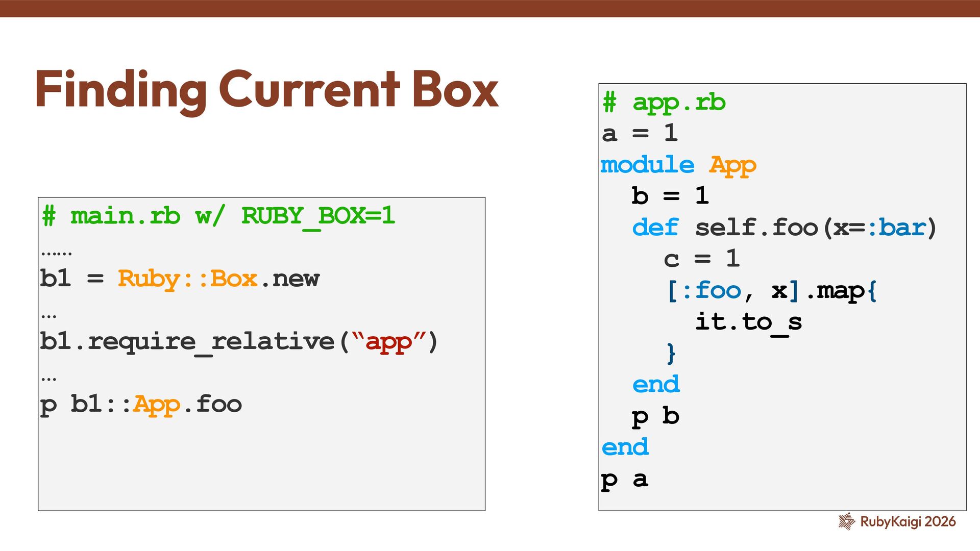Image resolution: width=980 pixels, height=551 pixels.
Task: Click the module keyword in app.rb
Action: point(647,165)
